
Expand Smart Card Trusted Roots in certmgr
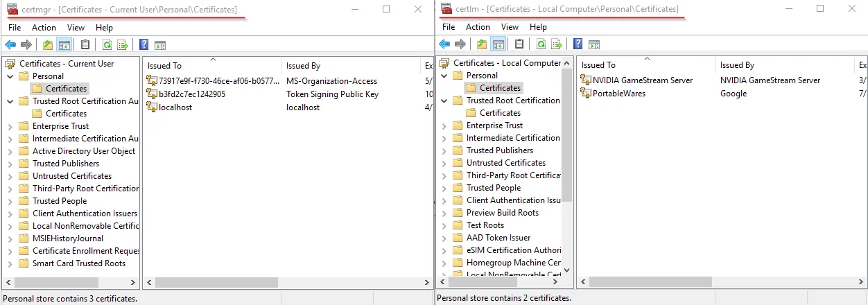click(10, 263)
